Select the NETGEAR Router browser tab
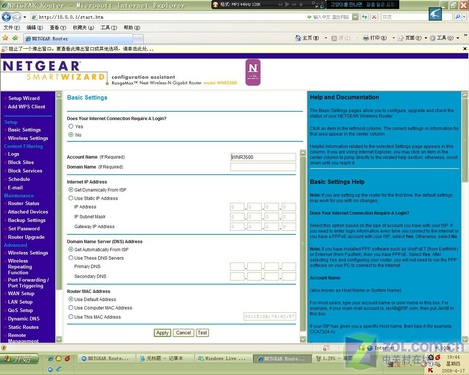The height and width of the screenshot is (375, 469). [78, 39]
